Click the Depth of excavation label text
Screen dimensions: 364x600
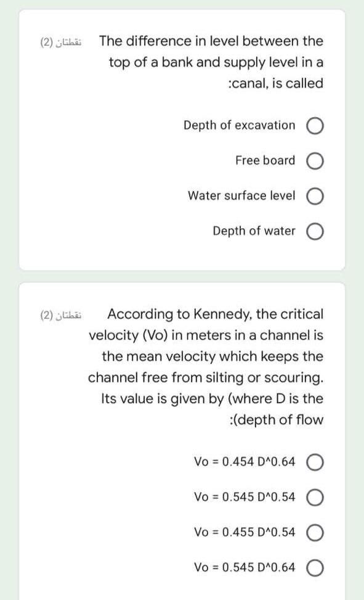point(240,125)
